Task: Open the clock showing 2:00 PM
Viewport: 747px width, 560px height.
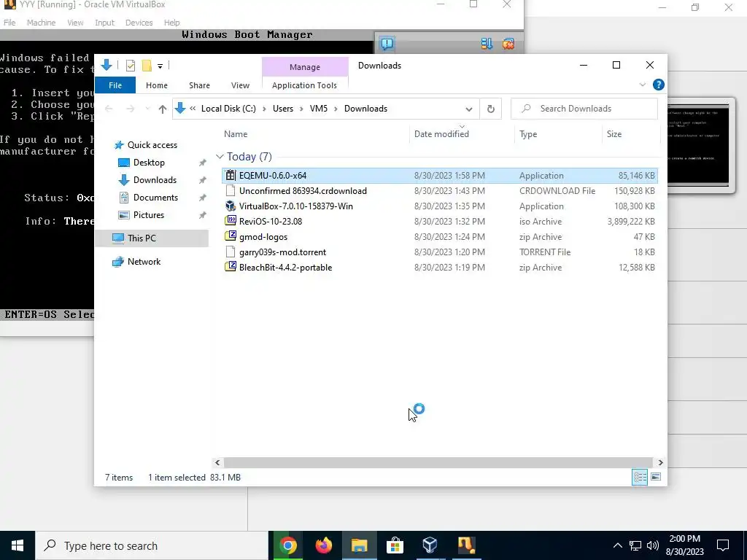Action: pos(684,545)
